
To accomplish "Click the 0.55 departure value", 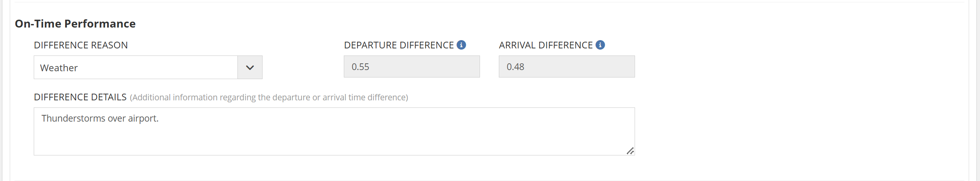I will (360, 67).
